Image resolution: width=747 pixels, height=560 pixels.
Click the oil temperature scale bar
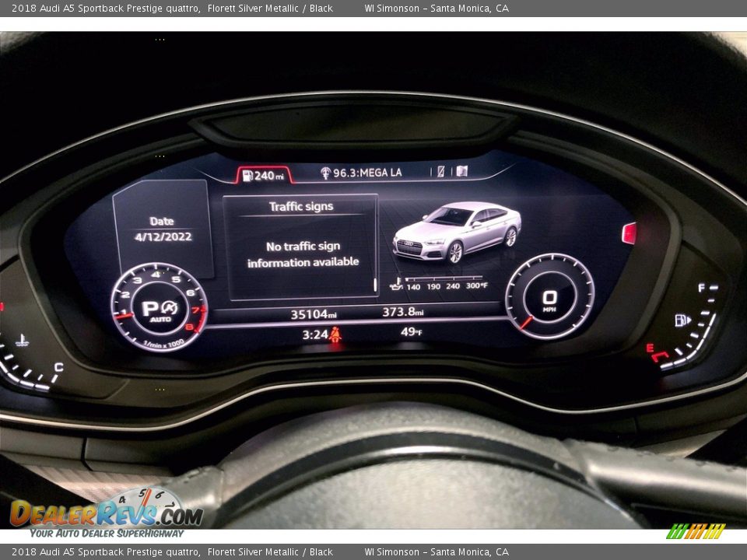(x=443, y=278)
